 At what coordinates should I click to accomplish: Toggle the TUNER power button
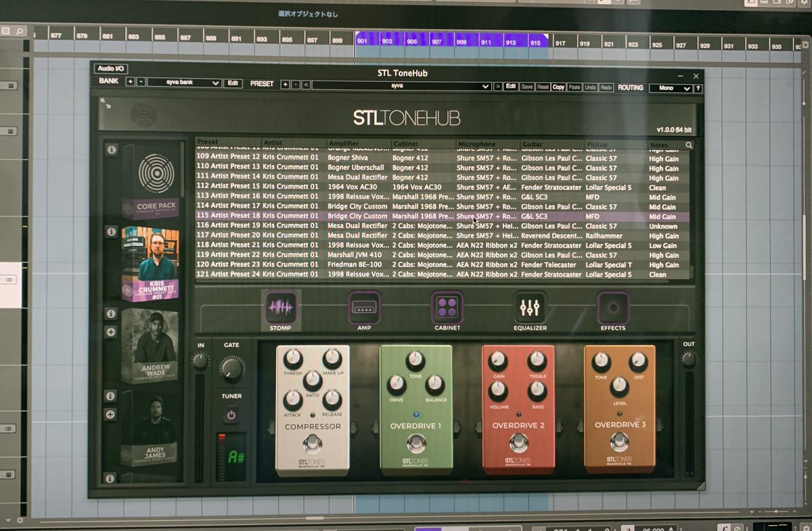(231, 415)
